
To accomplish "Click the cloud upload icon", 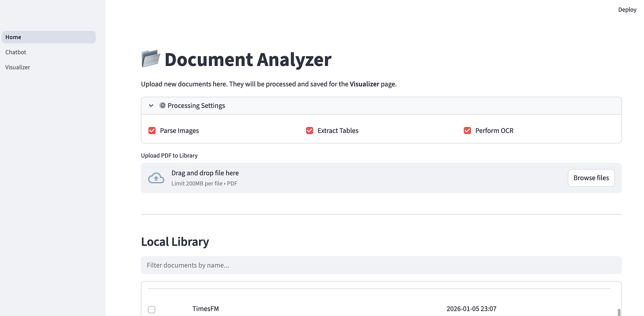I will click(156, 178).
